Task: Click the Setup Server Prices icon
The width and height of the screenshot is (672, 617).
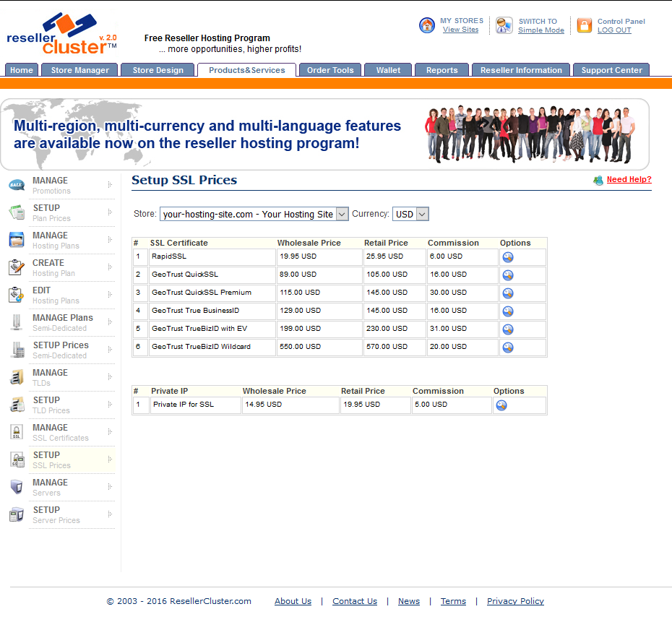Action: pyautogui.click(x=17, y=514)
